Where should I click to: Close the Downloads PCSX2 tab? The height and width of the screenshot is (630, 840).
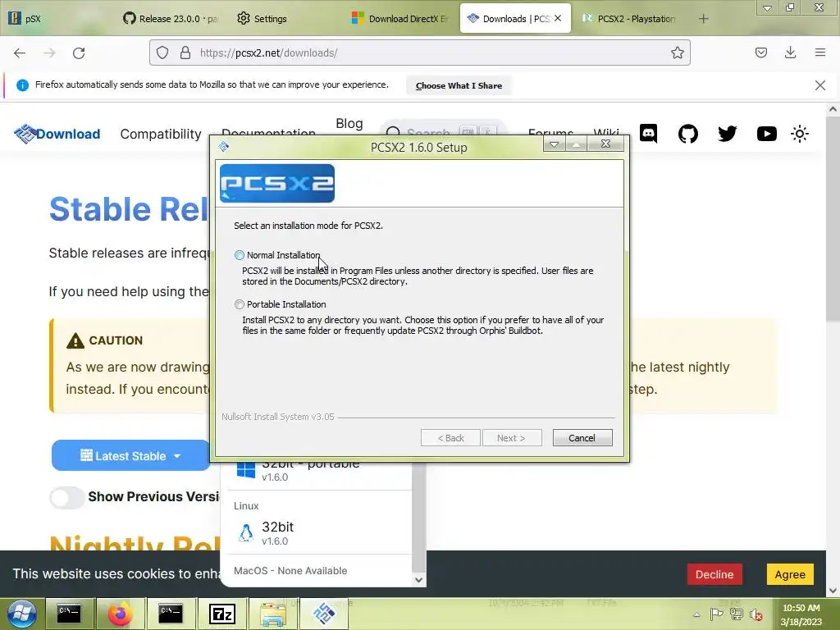pyautogui.click(x=558, y=18)
